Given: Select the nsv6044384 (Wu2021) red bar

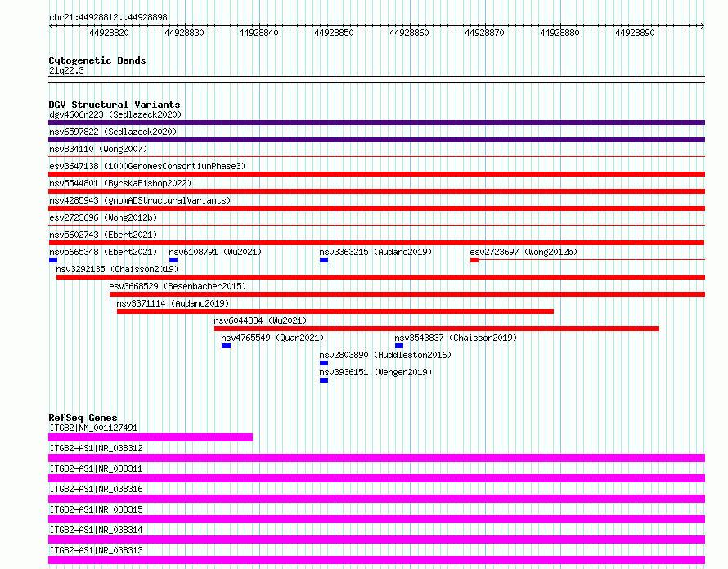Looking at the screenshot, I should [x=437, y=329].
